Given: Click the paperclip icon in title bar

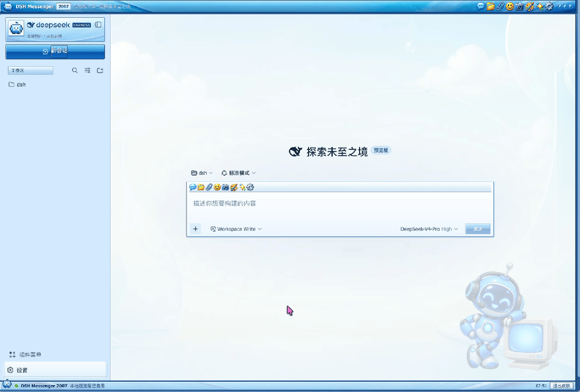Looking at the screenshot, I should tap(500, 6).
